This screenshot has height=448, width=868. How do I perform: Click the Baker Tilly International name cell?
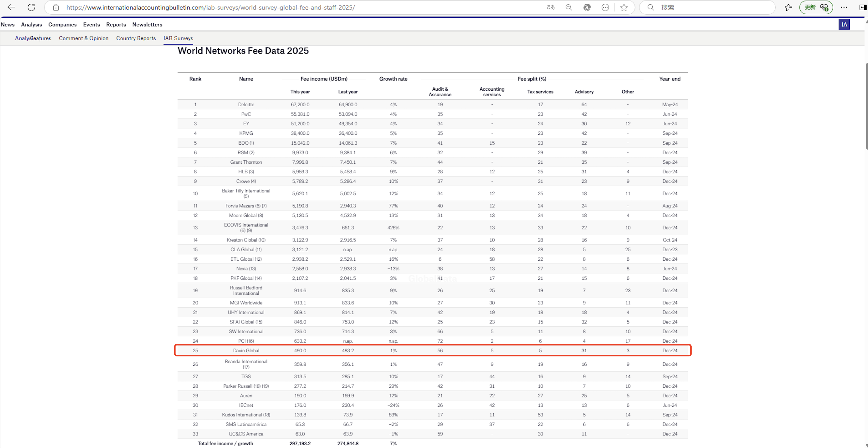point(246,193)
